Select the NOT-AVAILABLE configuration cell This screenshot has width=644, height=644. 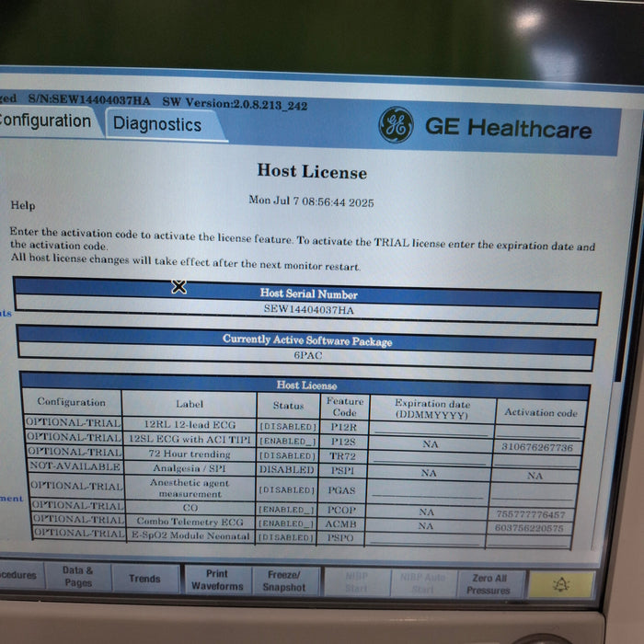(75, 466)
